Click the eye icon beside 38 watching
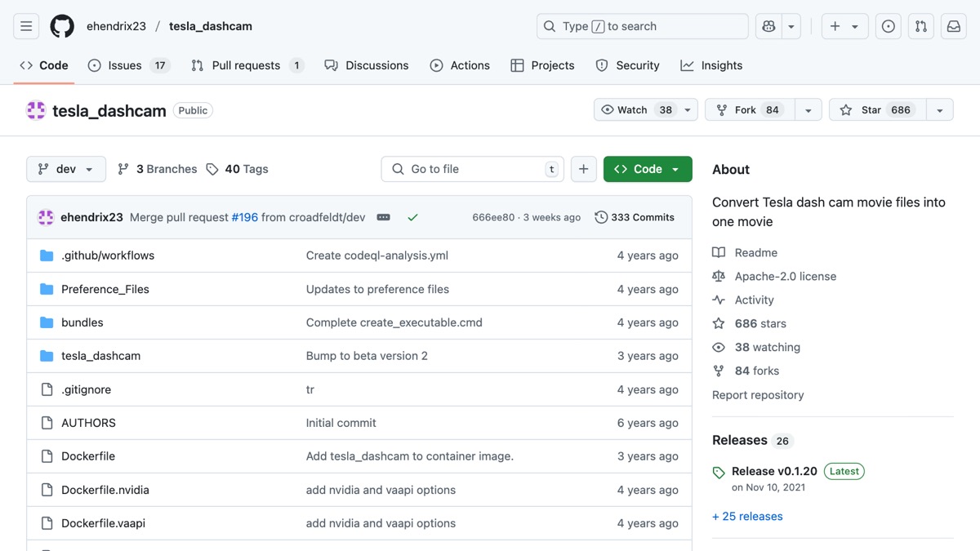The image size is (980, 551). pos(719,348)
